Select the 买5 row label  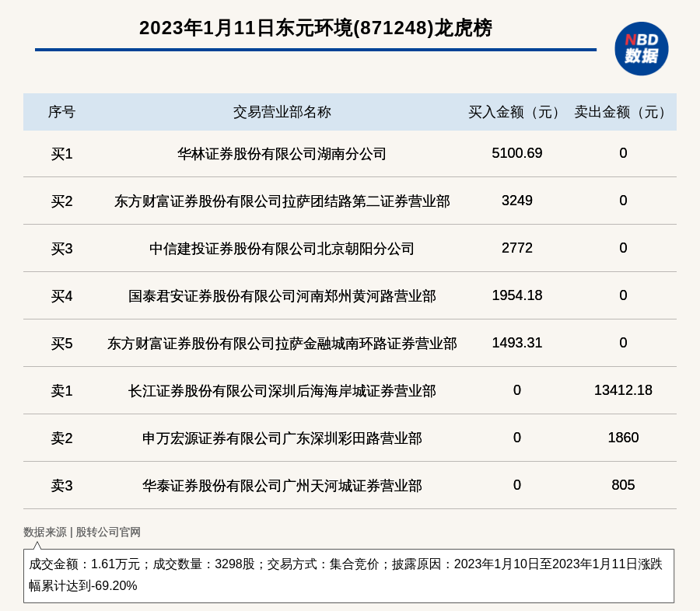(x=61, y=344)
